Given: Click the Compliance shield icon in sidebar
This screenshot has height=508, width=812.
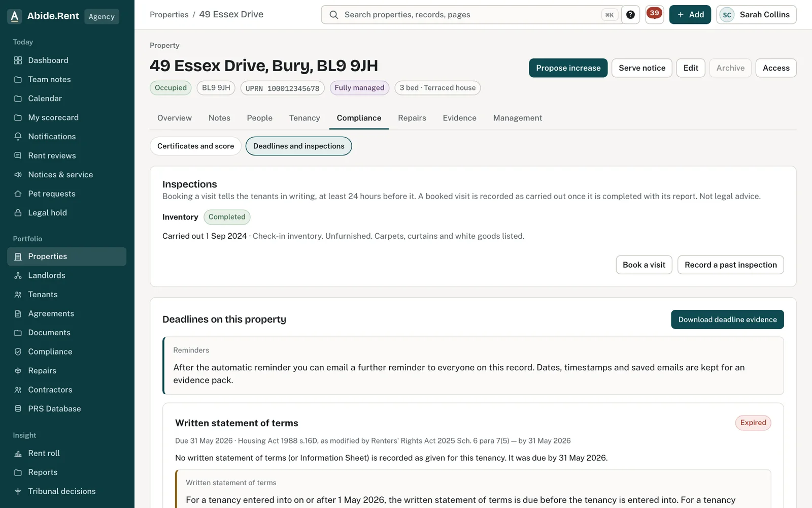Looking at the screenshot, I should (18, 352).
